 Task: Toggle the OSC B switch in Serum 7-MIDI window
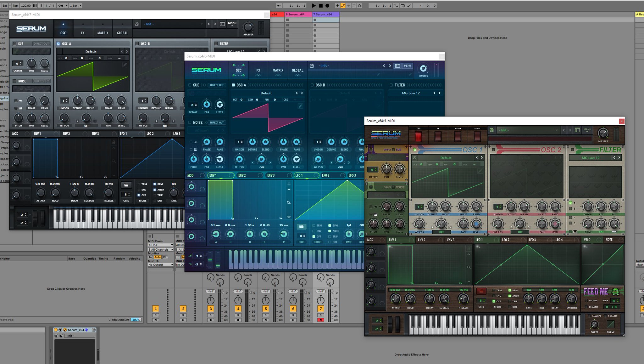point(137,44)
